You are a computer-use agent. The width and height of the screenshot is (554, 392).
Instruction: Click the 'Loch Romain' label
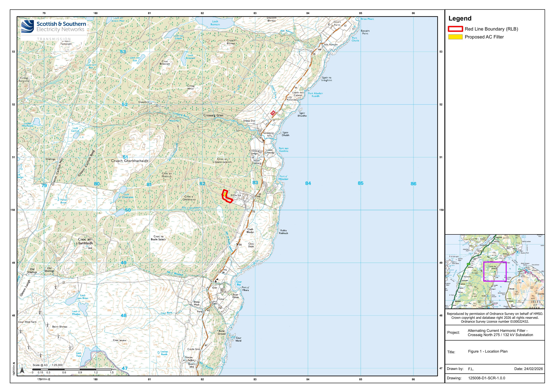[215, 23]
